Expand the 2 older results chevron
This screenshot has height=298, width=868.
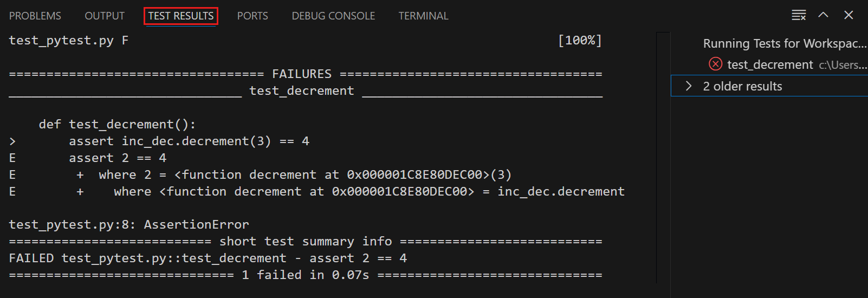click(x=689, y=86)
